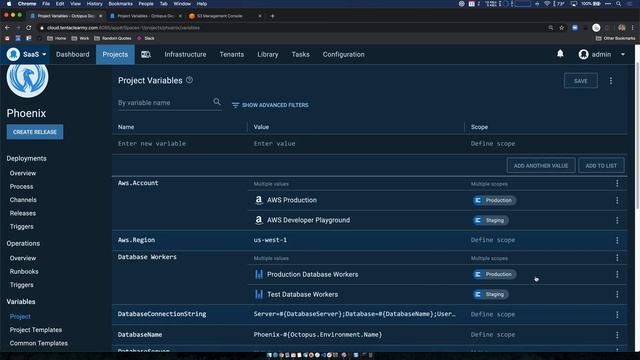Click the Project Variables help icon
This screenshot has width=640, height=360.
point(189,80)
